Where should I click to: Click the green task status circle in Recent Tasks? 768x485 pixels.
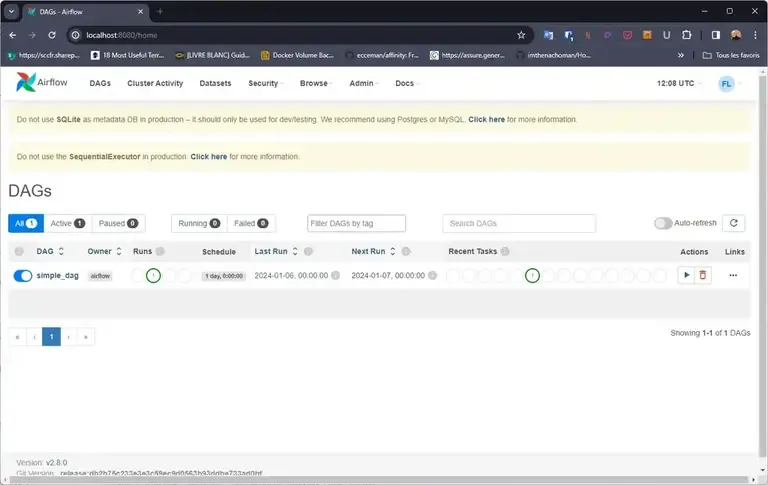[532, 276]
